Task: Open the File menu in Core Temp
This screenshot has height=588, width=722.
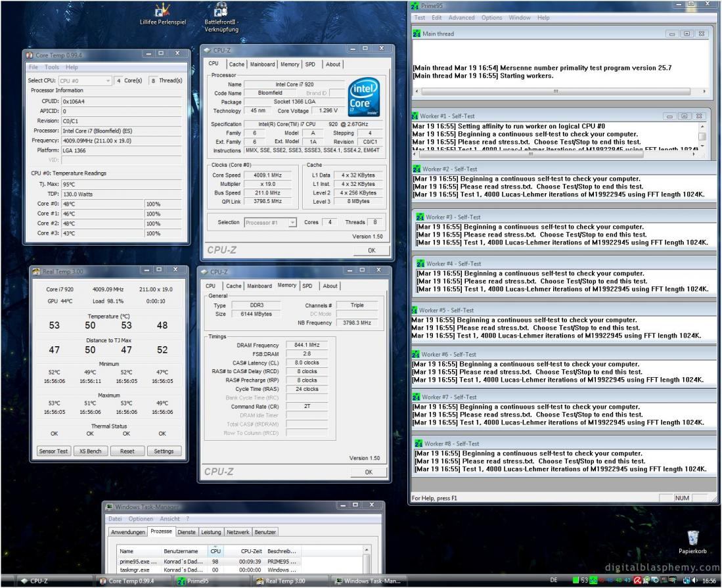Action: click(33, 67)
